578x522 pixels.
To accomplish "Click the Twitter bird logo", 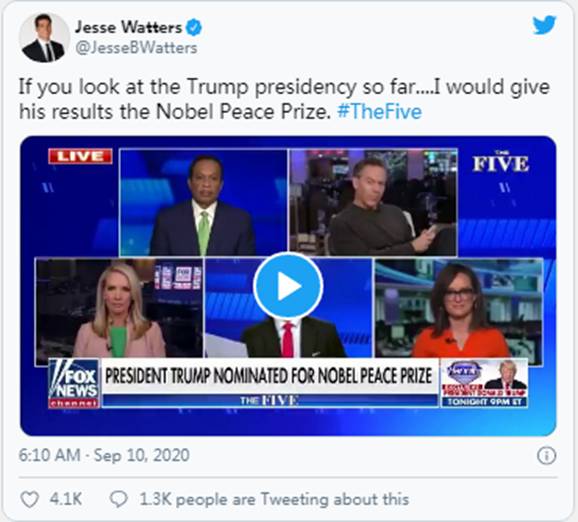I will click(544, 25).
